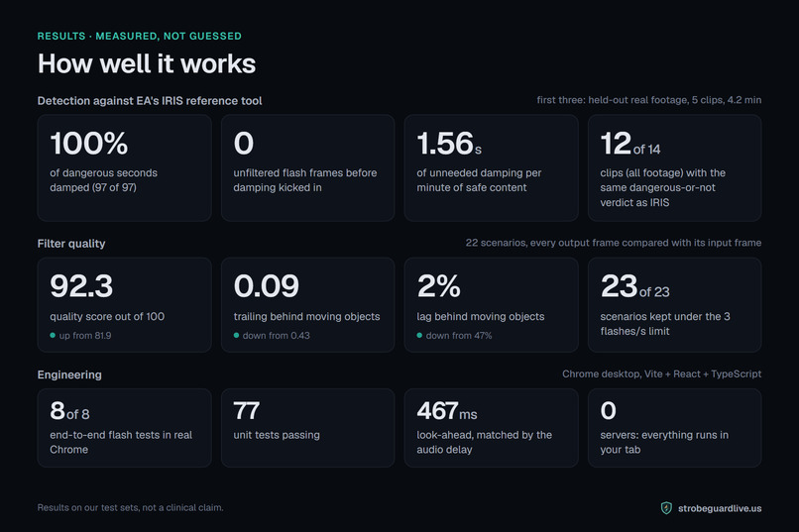The image size is (799, 532).
Task: Click the 'first three: held-out real footage' note
Action: click(649, 100)
